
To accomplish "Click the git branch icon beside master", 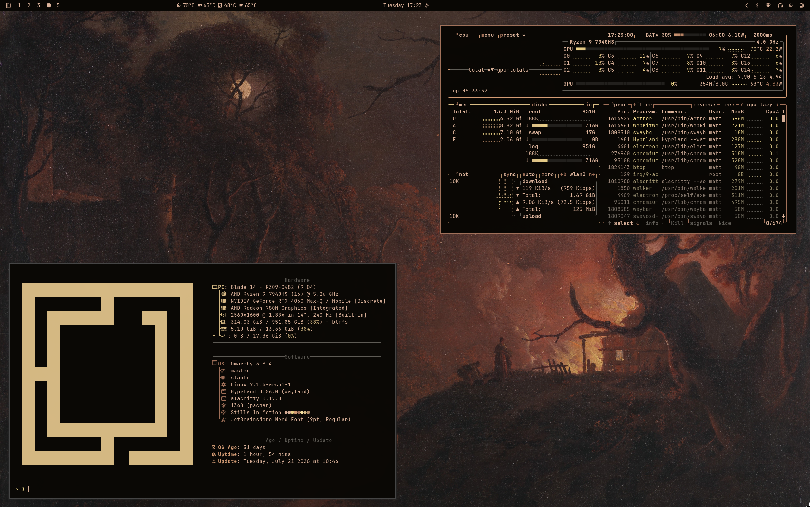I will [223, 371].
